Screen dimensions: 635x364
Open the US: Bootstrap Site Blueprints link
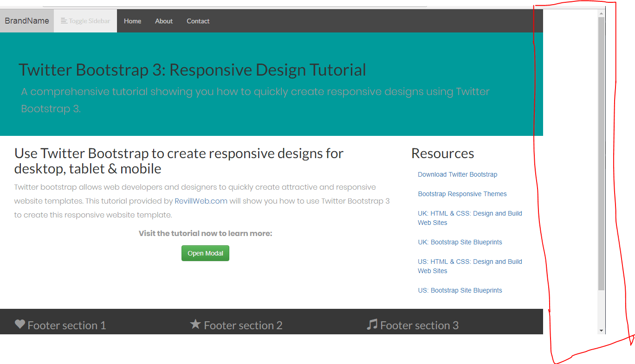(x=460, y=290)
